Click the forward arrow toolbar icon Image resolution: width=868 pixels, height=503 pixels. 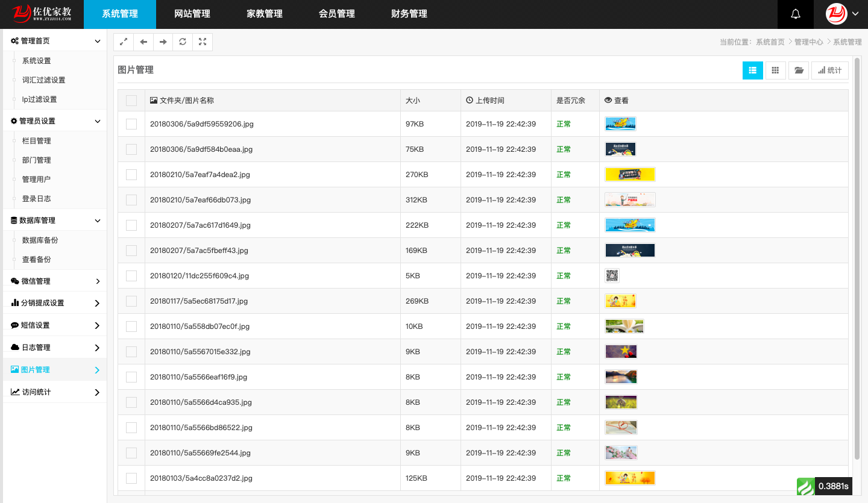coord(163,42)
